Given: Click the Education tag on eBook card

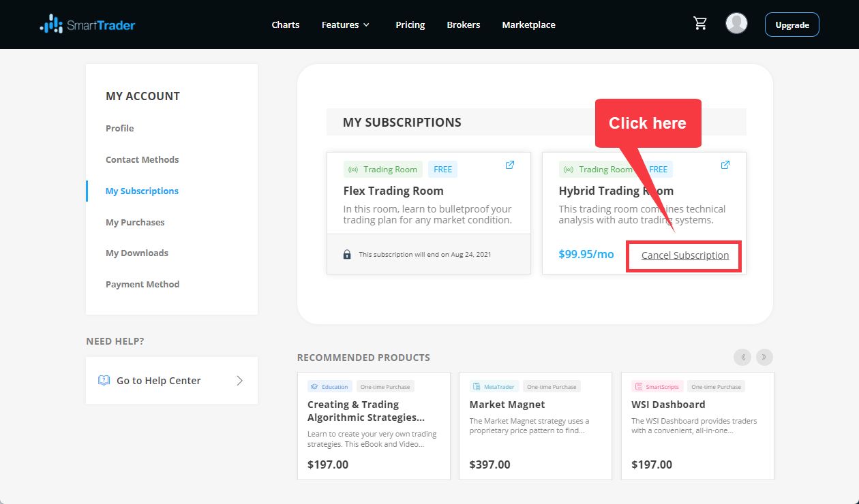Looking at the screenshot, I should click(x=330, y=386).
